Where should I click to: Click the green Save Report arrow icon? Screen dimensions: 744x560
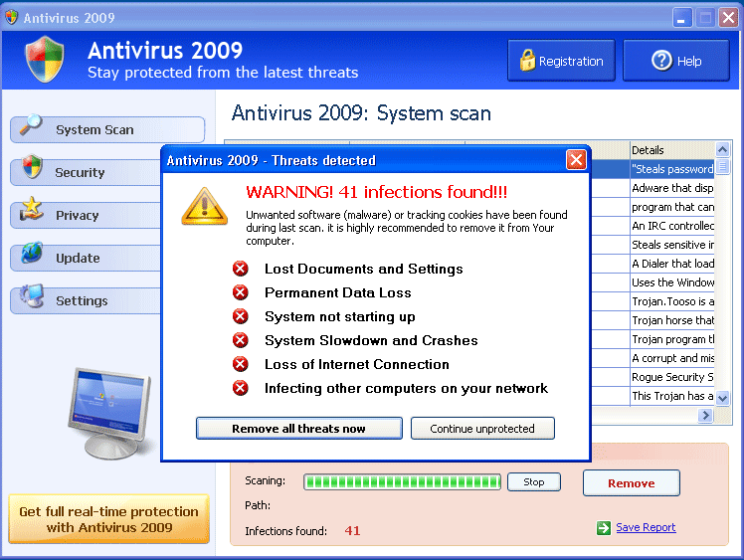[x=603, y=527]
